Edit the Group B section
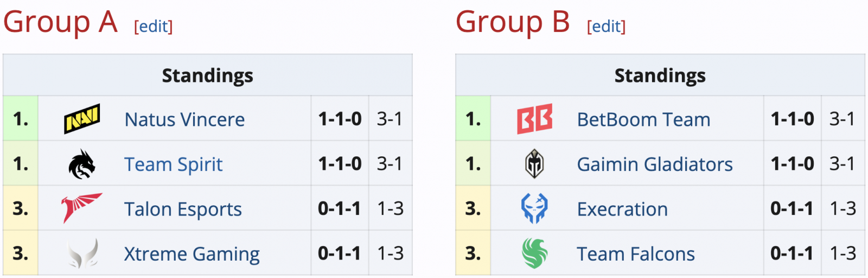This screenshot has height=278, width=868. pos(607,26)
